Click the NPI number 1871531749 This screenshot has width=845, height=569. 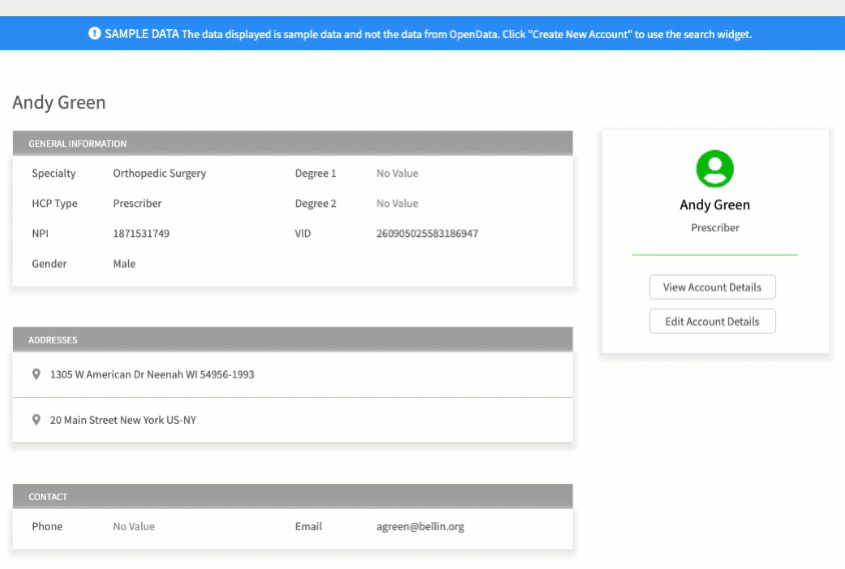click(x=141, y=234)
